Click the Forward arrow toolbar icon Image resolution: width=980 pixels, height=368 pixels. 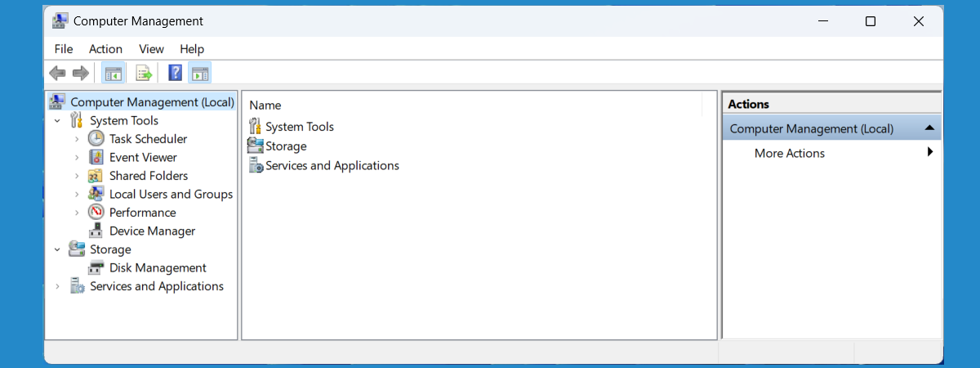click(80, 73)
